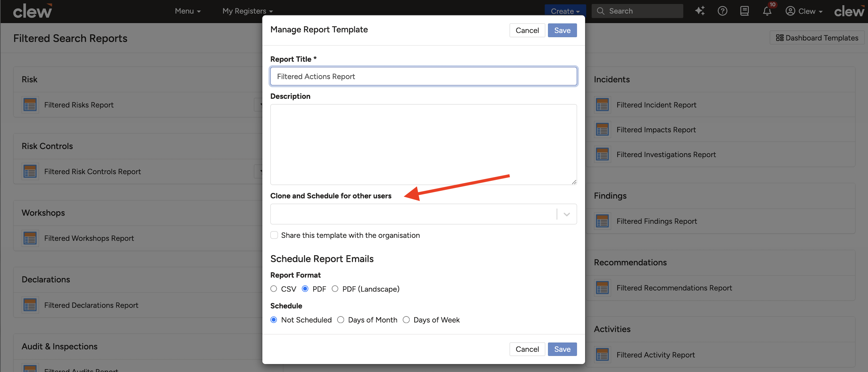Click the Description text area
The width and height of the screenshot is (868, 372).
click(423, 144)
